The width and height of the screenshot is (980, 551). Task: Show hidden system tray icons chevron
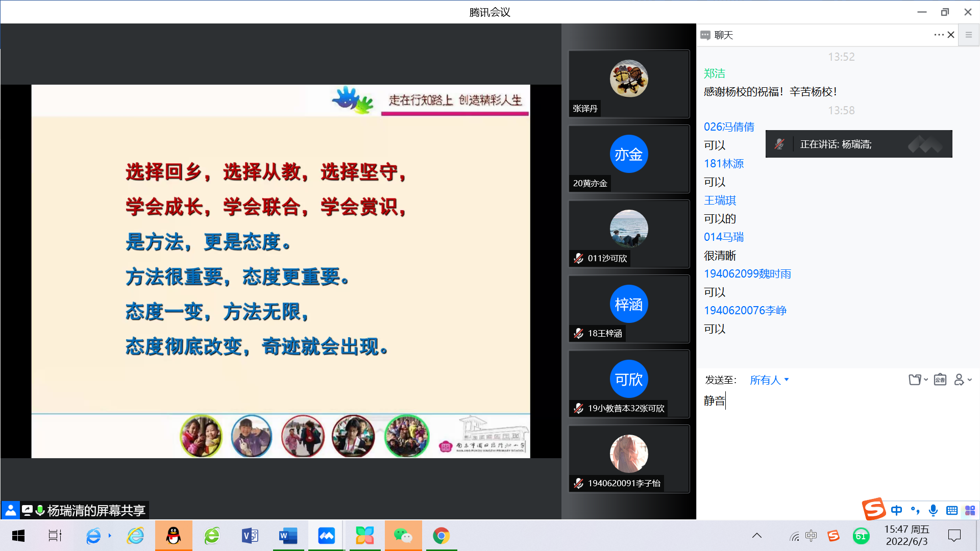[x=757, y=536]
